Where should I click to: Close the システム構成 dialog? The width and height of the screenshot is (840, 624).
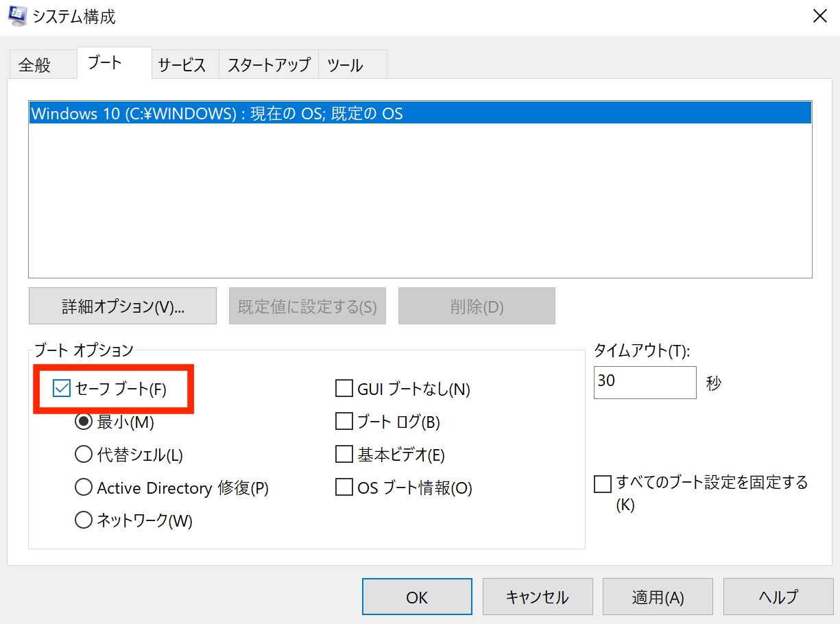(819, 16)
